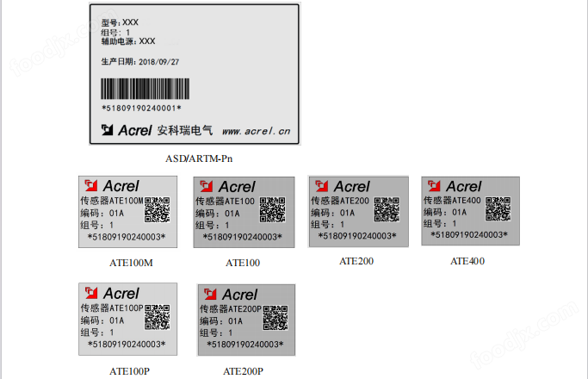Open the www.acrel.cn website link
This screenshot has width=588, height=379.
(x=256, y=132)
